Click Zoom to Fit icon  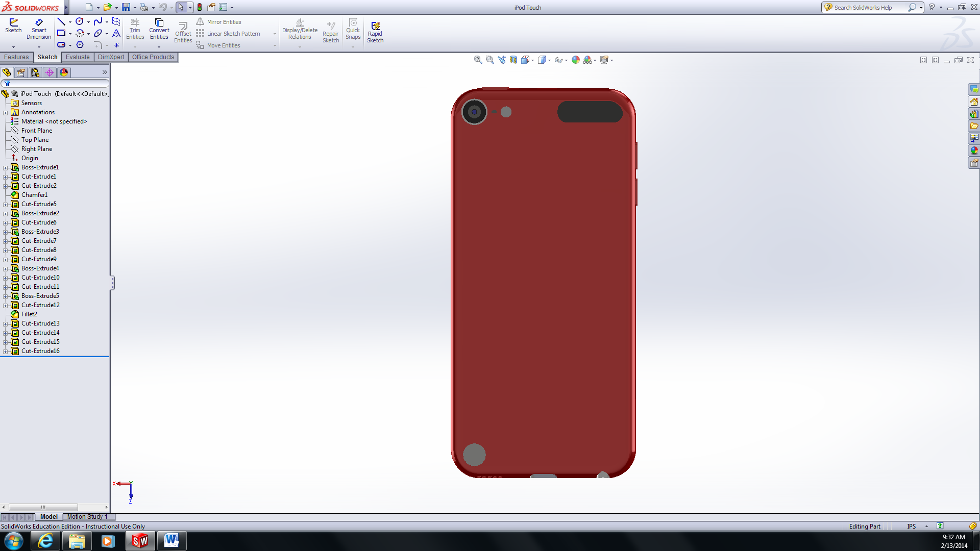tap(478, 60)
